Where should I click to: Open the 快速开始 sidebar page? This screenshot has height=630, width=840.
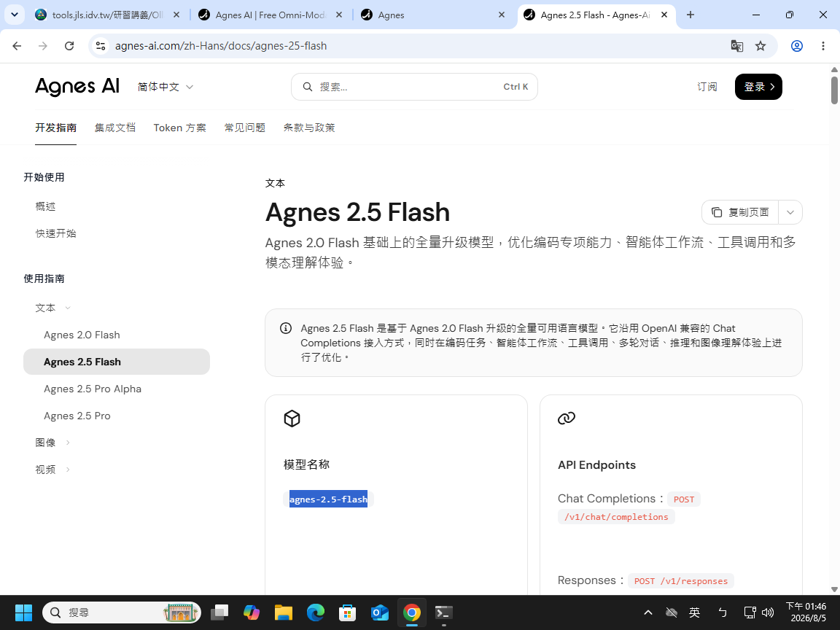[55, 233]
